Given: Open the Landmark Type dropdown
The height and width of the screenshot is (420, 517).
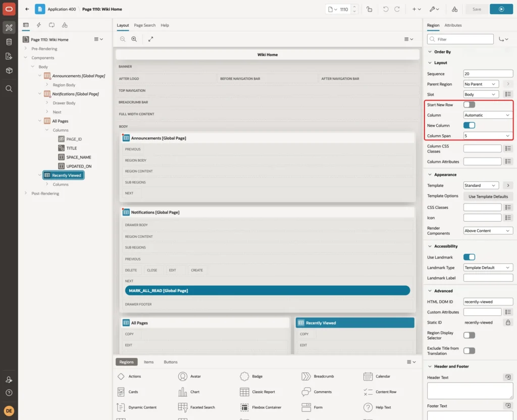Looking at the screenshot, I should point(488,268).
